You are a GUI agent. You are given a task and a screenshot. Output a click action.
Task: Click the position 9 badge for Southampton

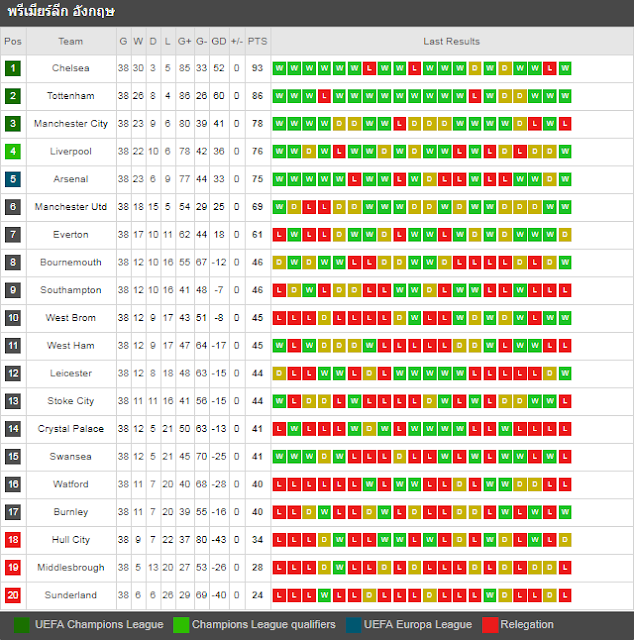(13, 290)
